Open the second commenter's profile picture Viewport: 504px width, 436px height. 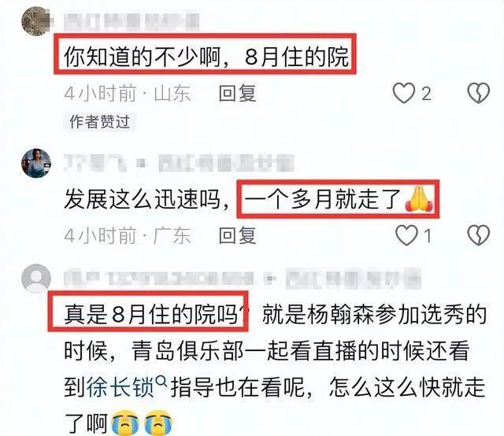coord(36,163)
